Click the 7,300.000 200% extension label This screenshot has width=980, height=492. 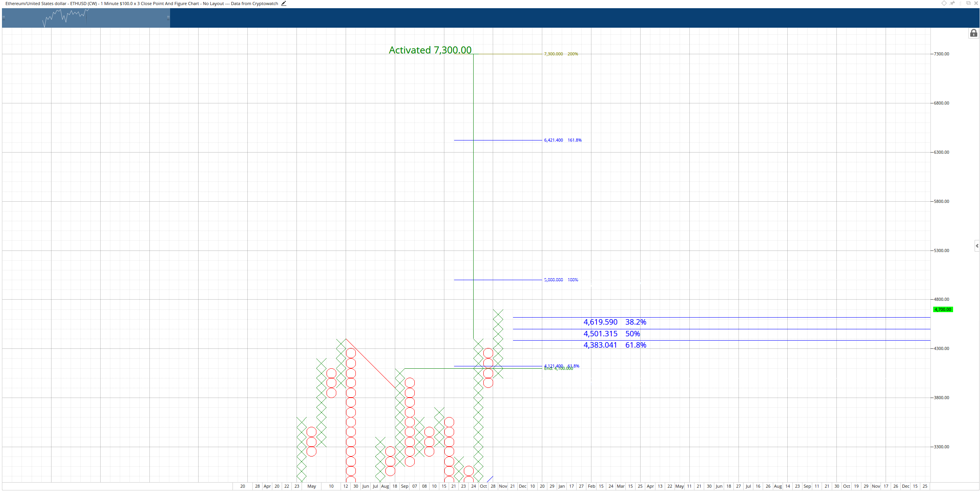pos(561,54)
